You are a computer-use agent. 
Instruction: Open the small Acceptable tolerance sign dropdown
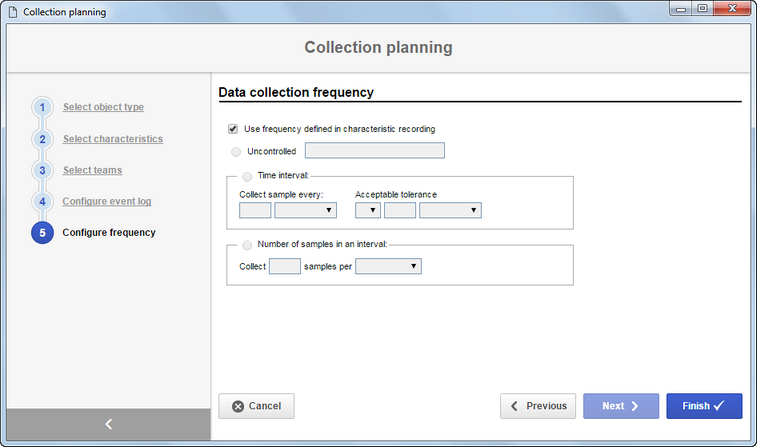pyautogui.click(x=368, y=210)
